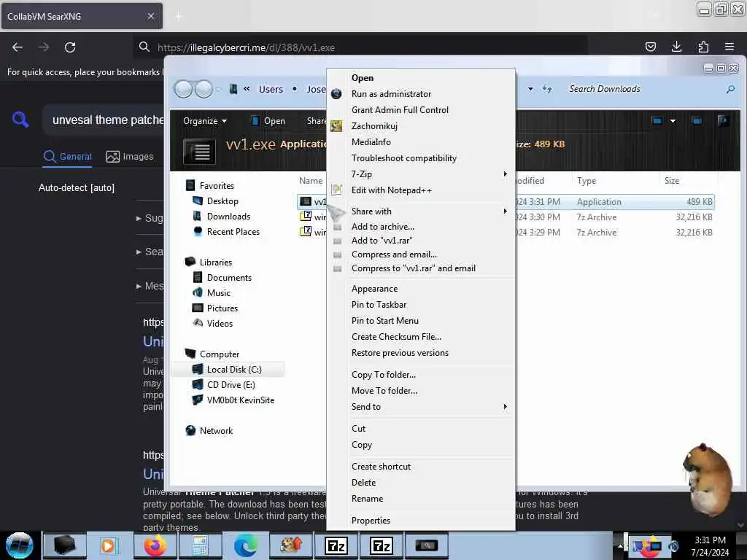Select Delete in the context menu
The image size is (747, 560).
coord(363,483)
